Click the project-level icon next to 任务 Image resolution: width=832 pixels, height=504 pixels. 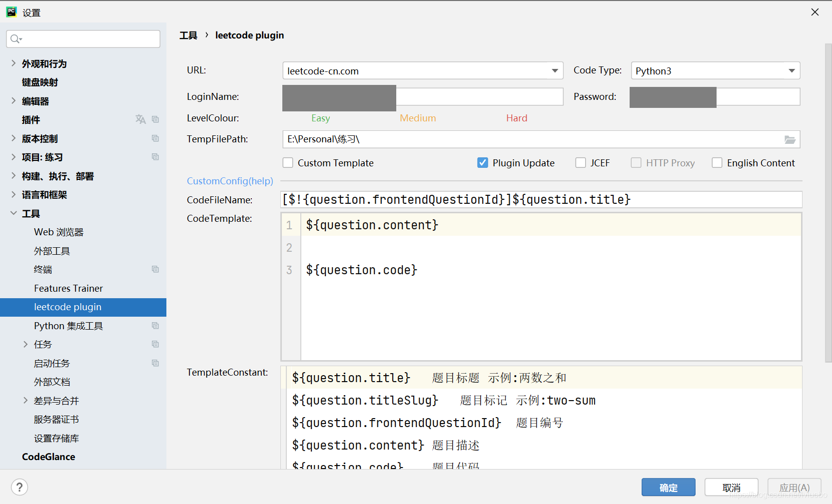tap(155, 344)
